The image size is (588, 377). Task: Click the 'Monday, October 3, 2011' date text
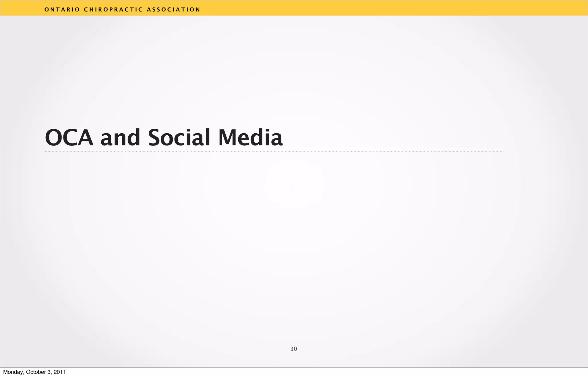coord(34,372)
